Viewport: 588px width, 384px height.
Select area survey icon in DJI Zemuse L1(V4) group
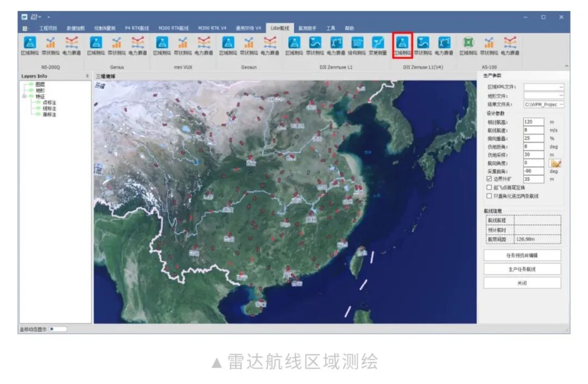coord(402,46)
